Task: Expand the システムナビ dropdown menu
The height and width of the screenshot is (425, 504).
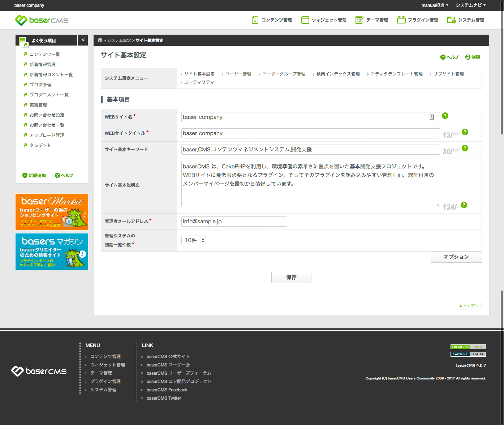Action: pyautogui.click(x=470, y=5)
